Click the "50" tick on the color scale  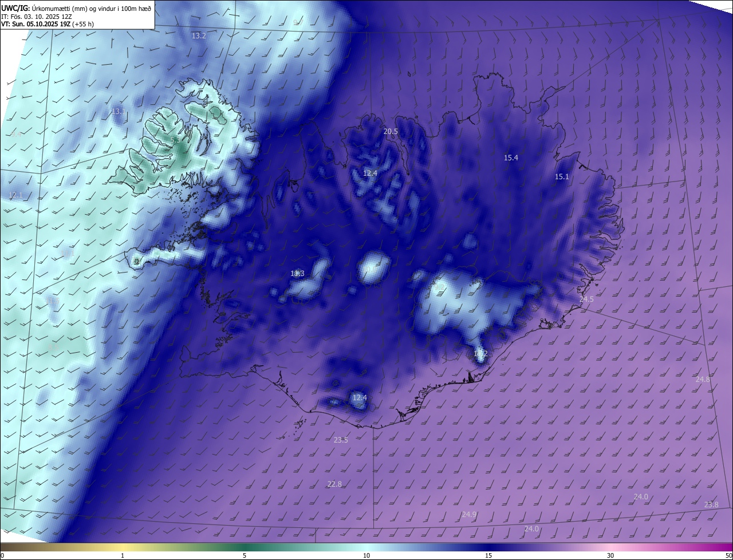[728, 555]
